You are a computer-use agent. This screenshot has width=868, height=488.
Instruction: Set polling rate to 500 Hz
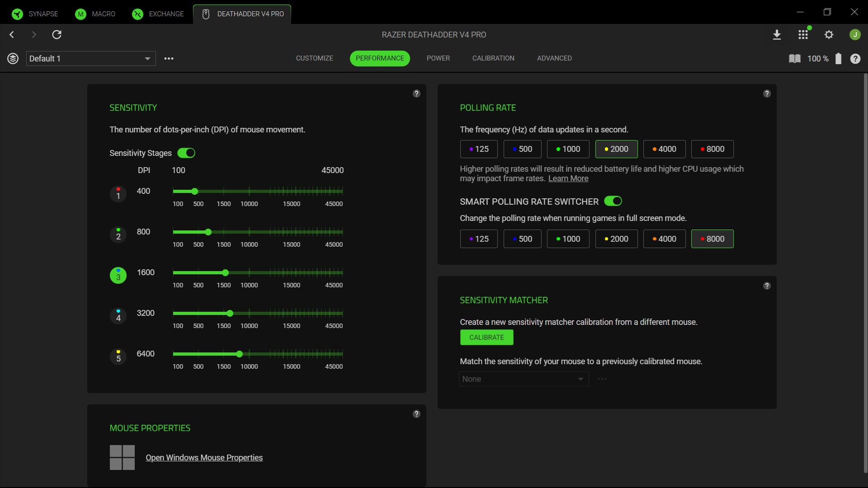[x=522, y=149]
